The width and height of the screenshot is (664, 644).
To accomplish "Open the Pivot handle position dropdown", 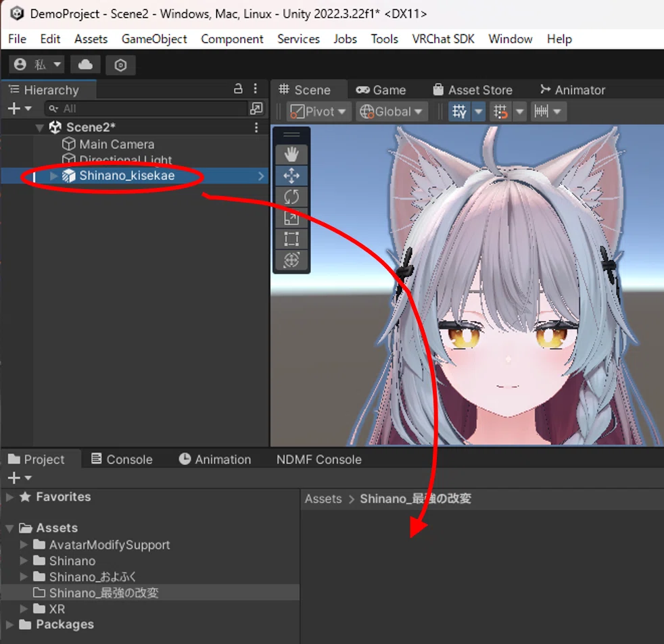I will (x=318, y=112).
